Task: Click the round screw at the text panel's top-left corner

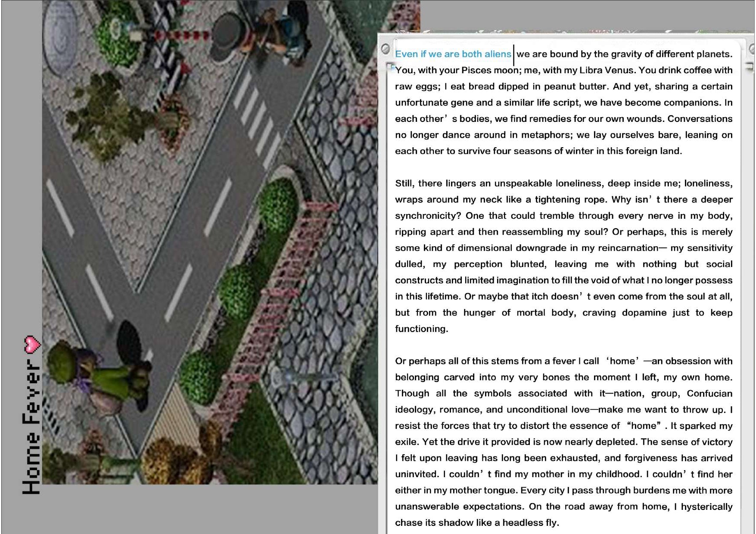Action: (x=386, y=48)
